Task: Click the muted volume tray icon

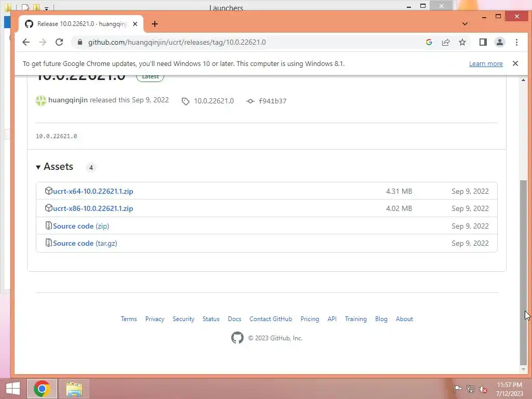Action: coord(483,389)
